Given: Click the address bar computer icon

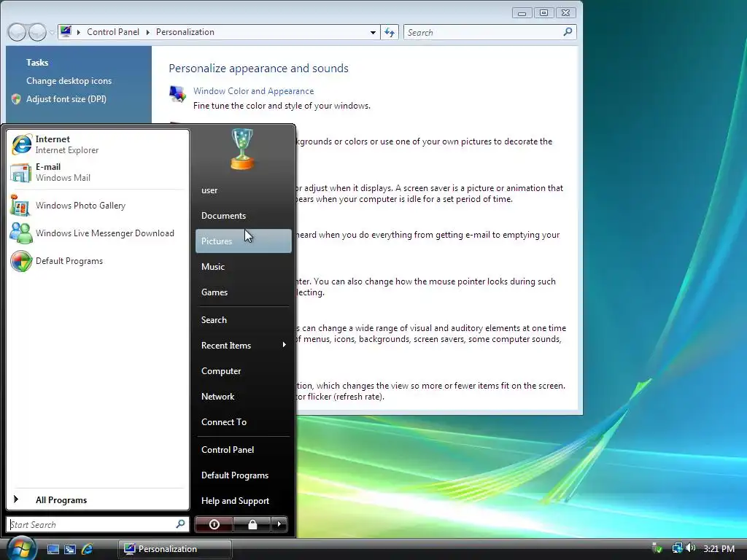Looking at the screenshot, I should pos(66,31).
